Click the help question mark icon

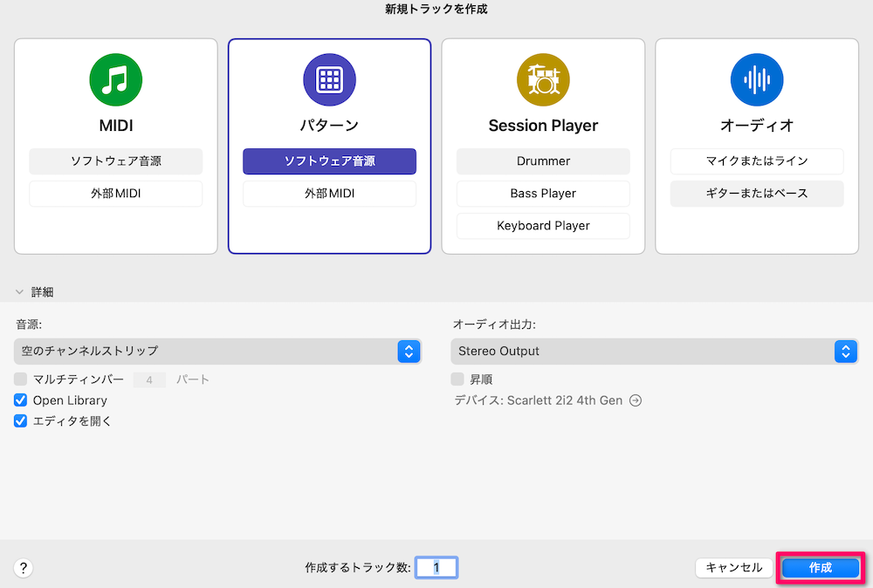point(23,568)
